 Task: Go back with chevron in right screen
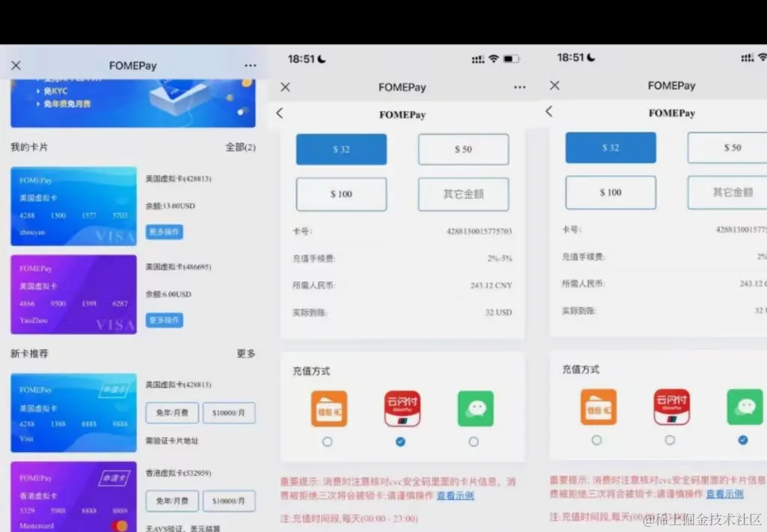(548, 111)
